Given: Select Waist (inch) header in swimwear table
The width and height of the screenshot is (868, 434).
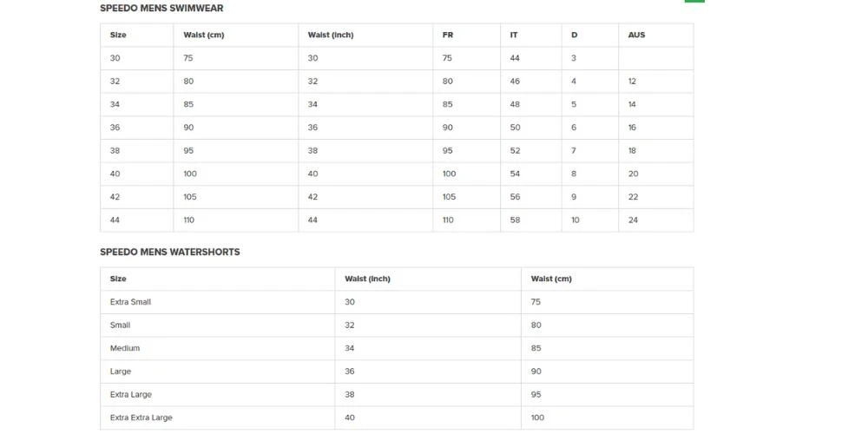Looking at the screenshot, I should point(331,36).
